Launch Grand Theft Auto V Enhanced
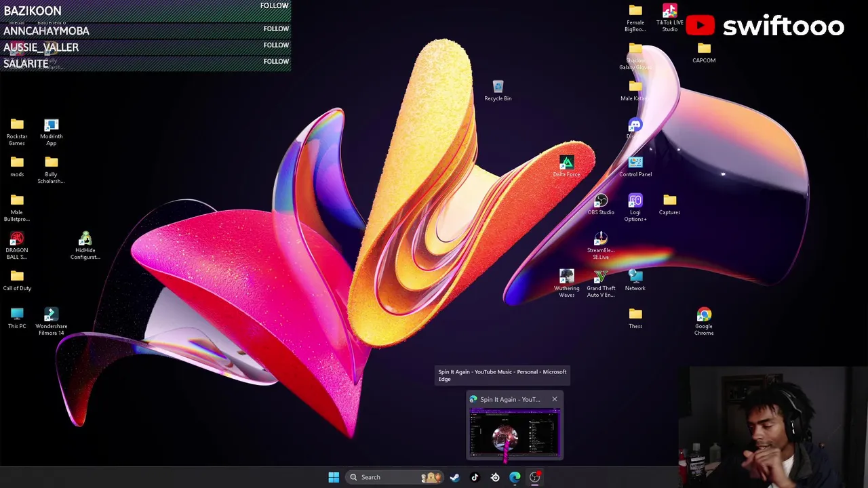868x488 pixels. pyautogui.click(x=601, y=283)
